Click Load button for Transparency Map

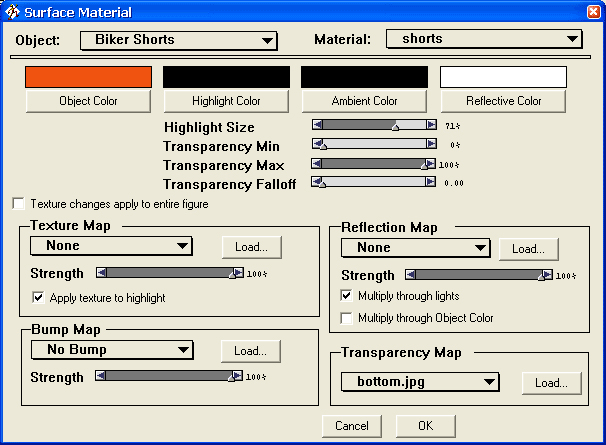tap(552, 382)
